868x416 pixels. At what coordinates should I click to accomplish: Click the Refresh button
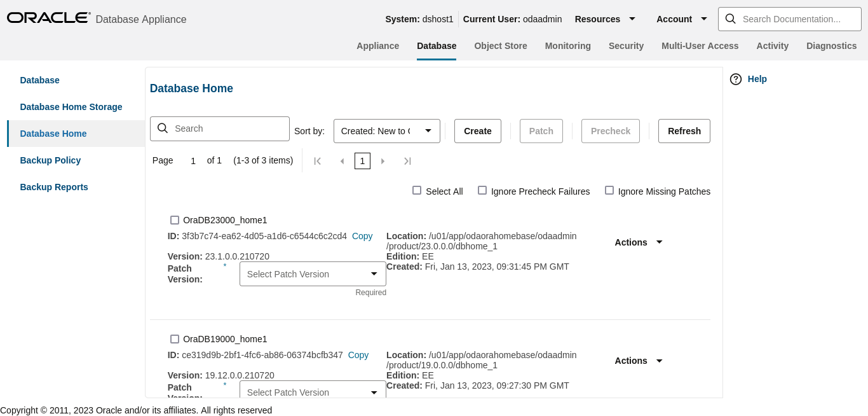(x=684, y=131)
